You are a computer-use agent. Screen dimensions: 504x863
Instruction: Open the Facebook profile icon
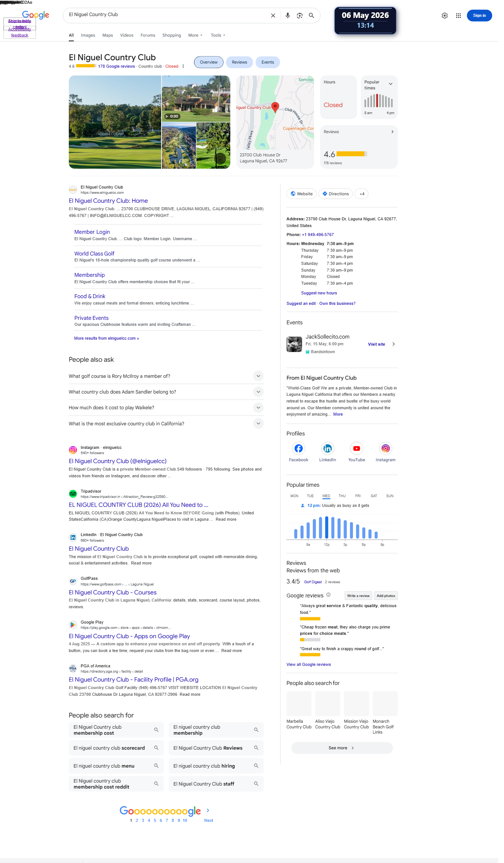298,448
